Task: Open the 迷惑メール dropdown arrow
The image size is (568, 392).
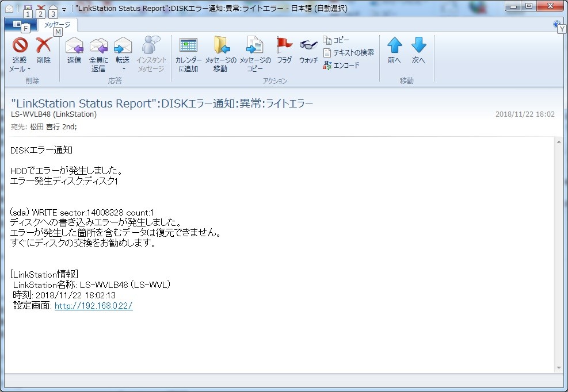Action: (29, 69)
